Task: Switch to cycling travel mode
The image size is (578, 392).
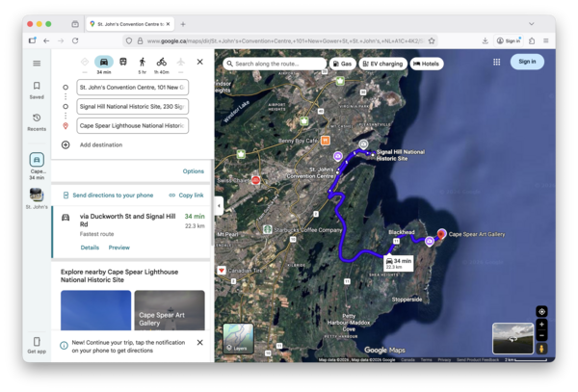Action: tap(162, 62)
